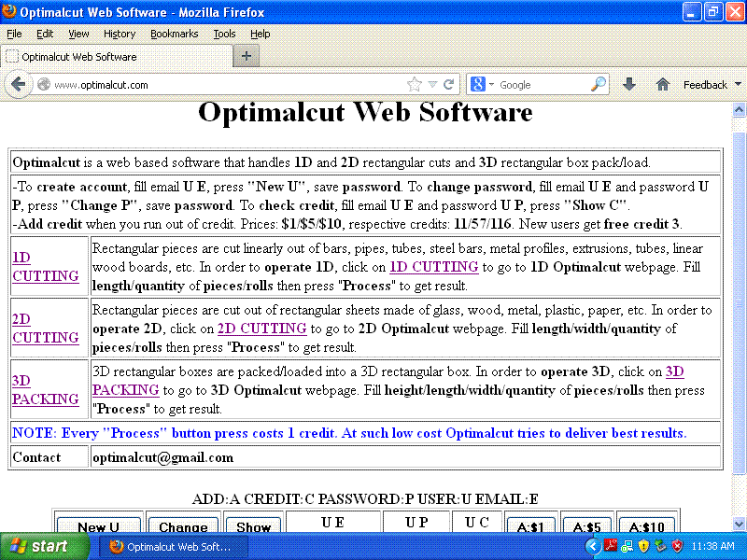Open the Windows Start menu
The width and height of the screenshot is (747, 560).
pos(44,546)
